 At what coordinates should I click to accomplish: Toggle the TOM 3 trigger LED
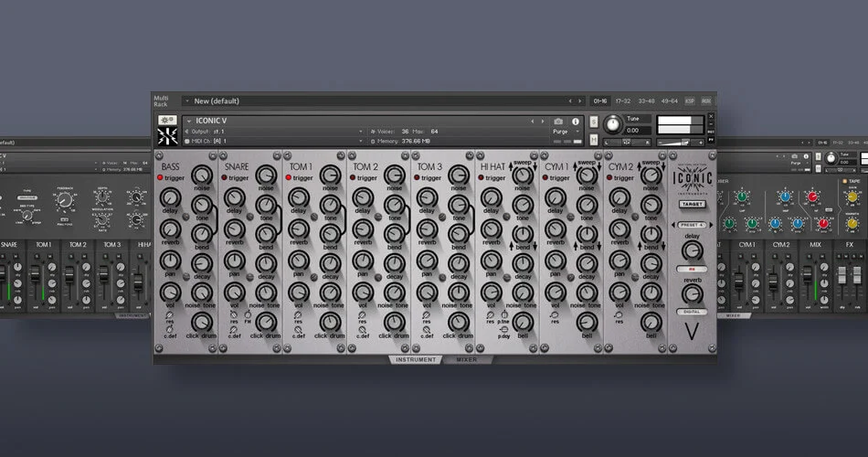click(417, 178)
